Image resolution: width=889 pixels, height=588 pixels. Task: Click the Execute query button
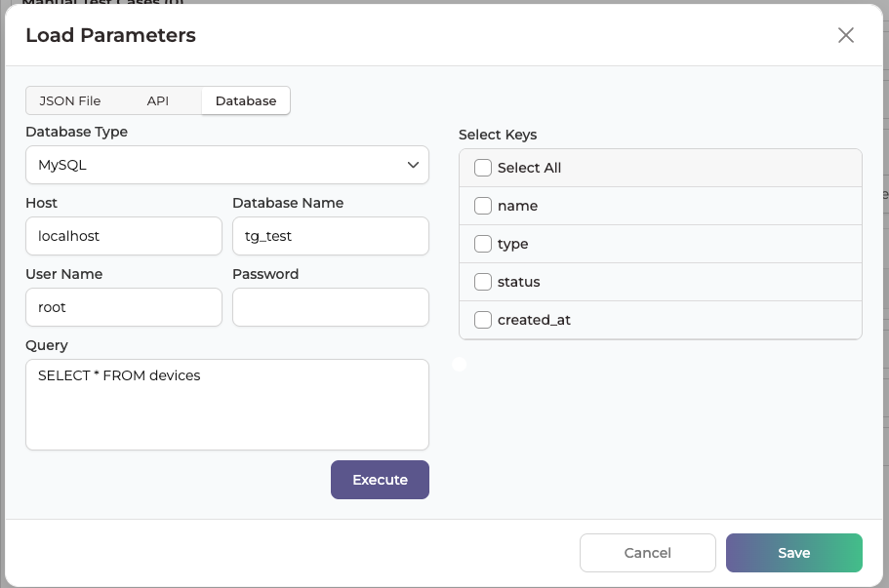(380, 480)
